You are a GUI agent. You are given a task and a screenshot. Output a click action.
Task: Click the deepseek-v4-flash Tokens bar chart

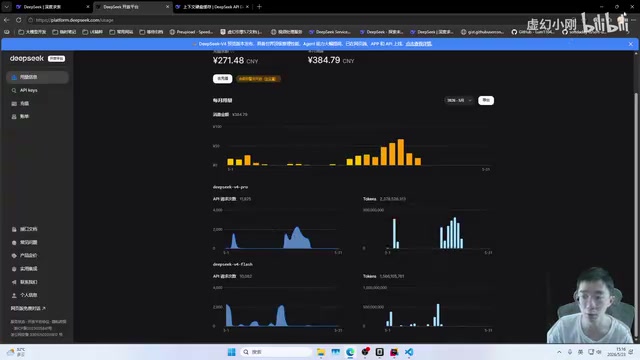[x=427, y=307]
